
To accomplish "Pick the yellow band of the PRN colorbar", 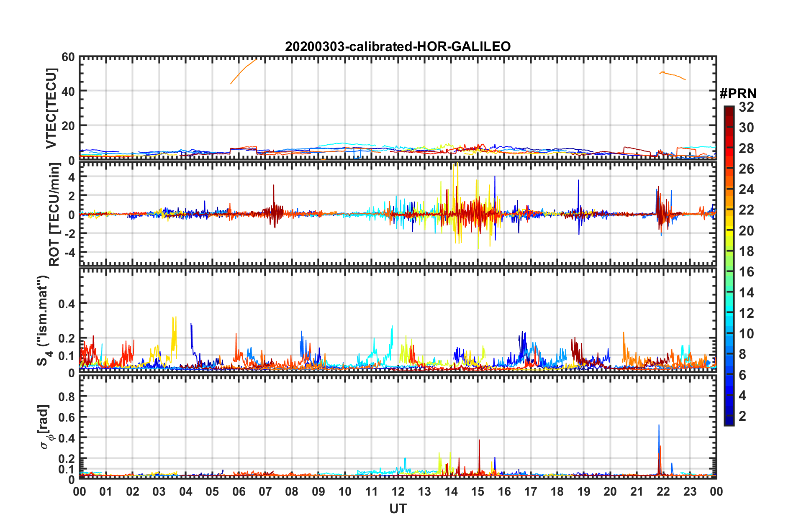I will 729,226.
